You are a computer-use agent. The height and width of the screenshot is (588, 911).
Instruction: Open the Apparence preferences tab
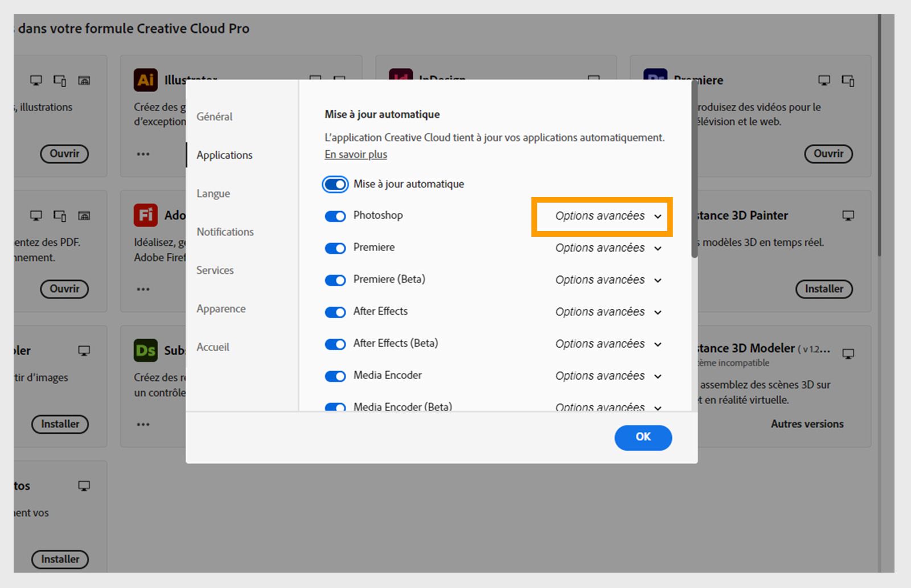coord(221,309)
